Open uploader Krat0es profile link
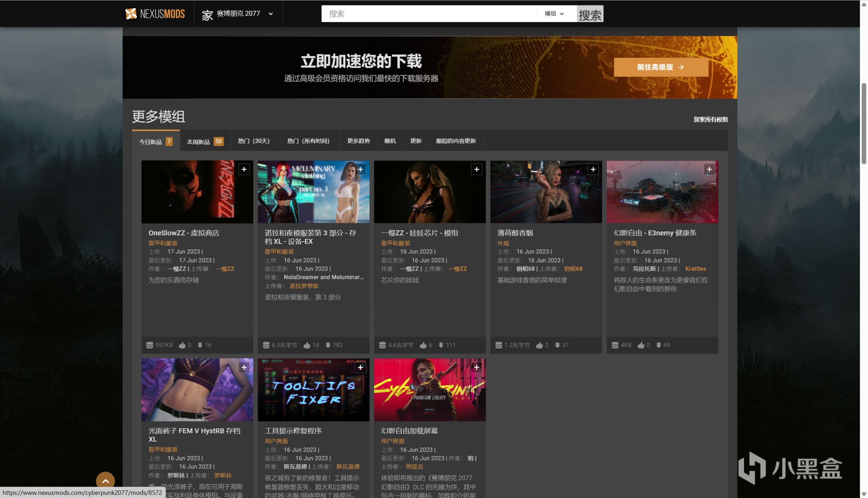 click(695, 269)
